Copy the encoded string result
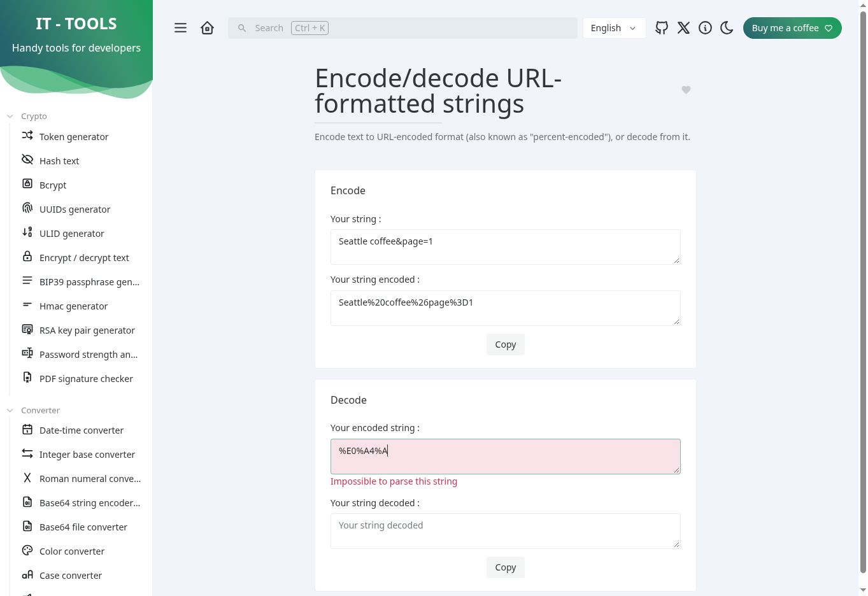Screen dimensions: 868x596 pos(506,344)
